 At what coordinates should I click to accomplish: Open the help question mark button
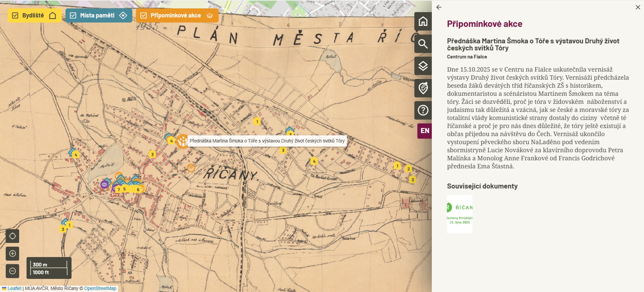(423, 110)
